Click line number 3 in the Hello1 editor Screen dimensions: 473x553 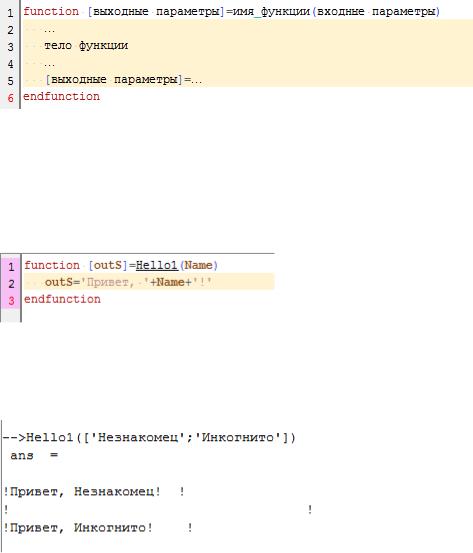click(x=11, y=301)
